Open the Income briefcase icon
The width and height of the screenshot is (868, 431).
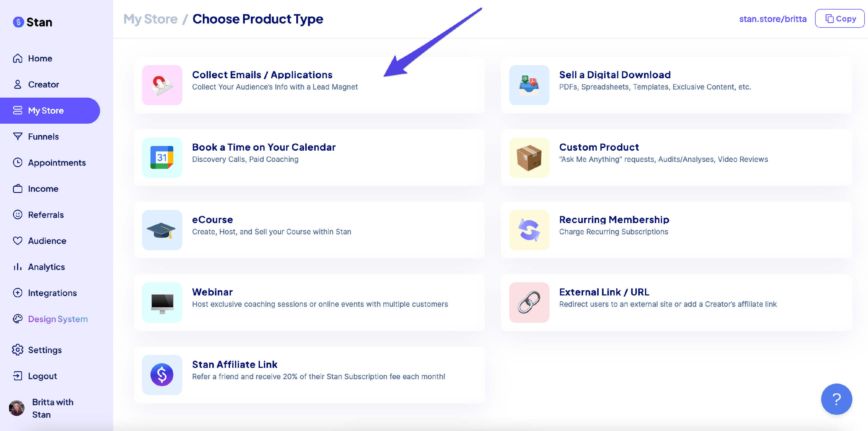tap(18, 189)
